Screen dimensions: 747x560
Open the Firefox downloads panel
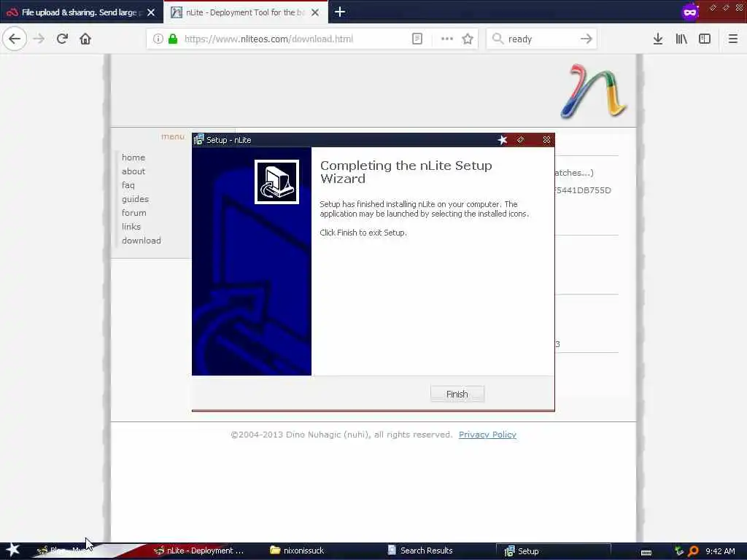point(658,39)
